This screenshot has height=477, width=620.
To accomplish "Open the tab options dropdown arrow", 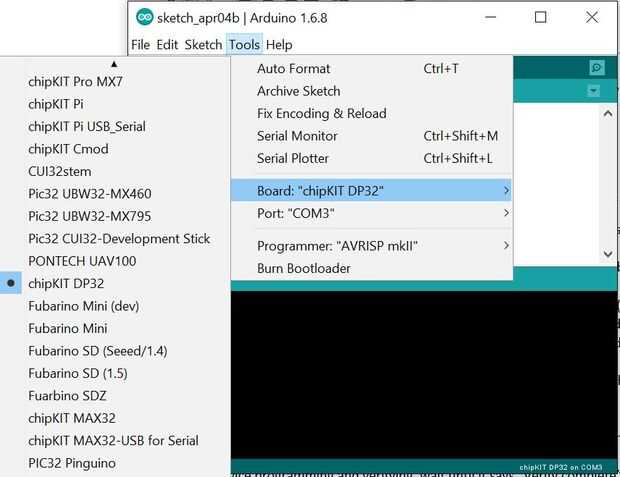I will [x=593, y=91].
